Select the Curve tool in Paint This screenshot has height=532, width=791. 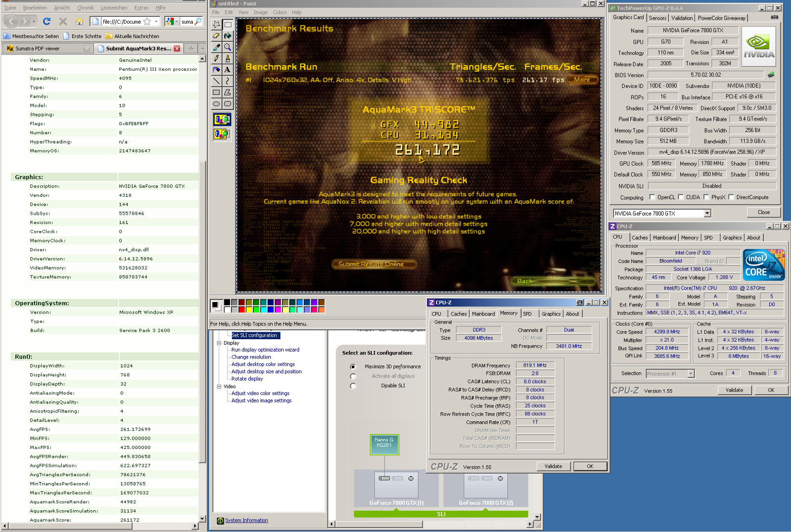tap(227, 81)
